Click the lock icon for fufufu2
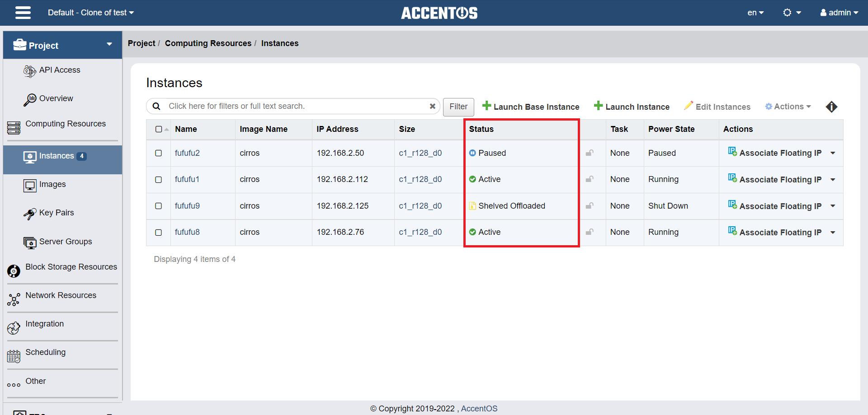 [x=590, y=153]
